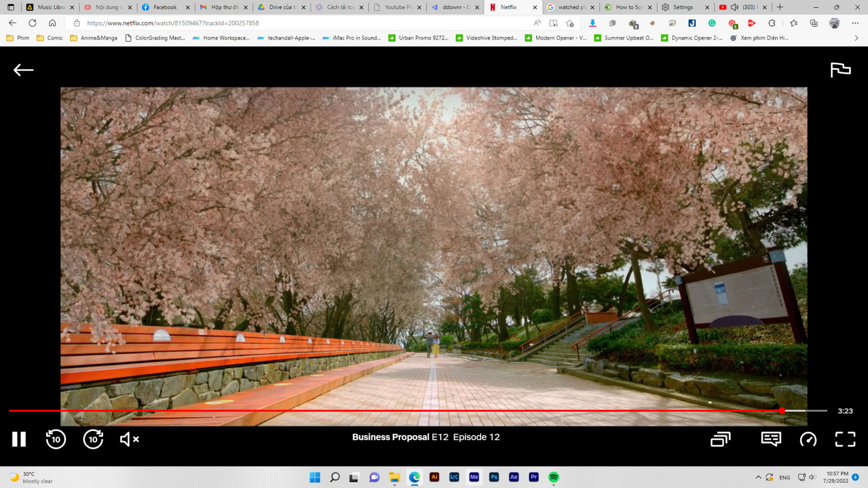Seek by clicking the red progress bar
Screen dimensions: 868x488
tap(395, 410)
